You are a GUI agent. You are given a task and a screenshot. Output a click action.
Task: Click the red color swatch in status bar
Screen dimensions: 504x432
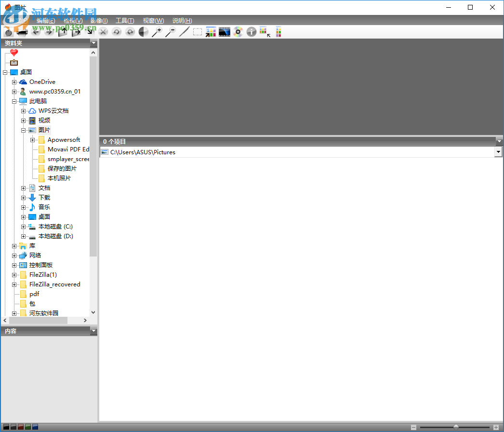pos(21,427)
